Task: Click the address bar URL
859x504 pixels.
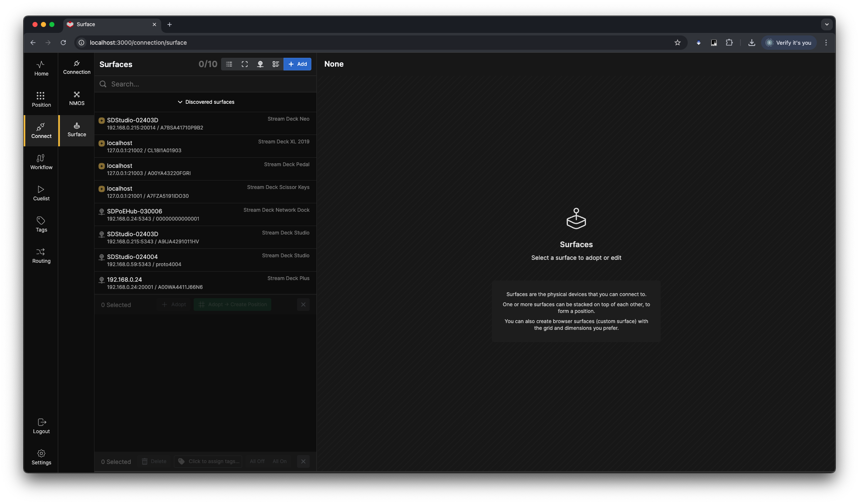Action: pyautogui.click(x=138, y=43)
